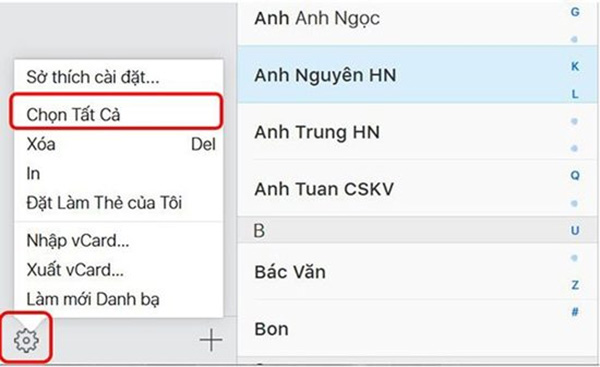Viewport: 600px width, 367px height.
Task: Jump to letter U in index
Action: coord(575,230)
